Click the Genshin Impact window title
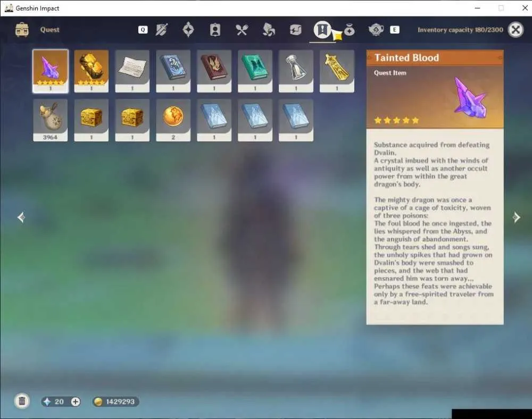The image size is (532, 419). click(37, 8)
